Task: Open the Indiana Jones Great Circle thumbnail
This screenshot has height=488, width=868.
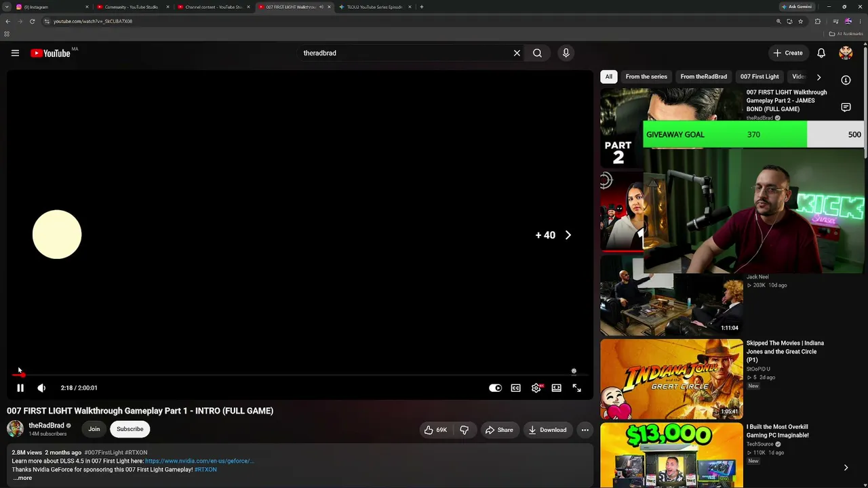Action: point(671,379)
